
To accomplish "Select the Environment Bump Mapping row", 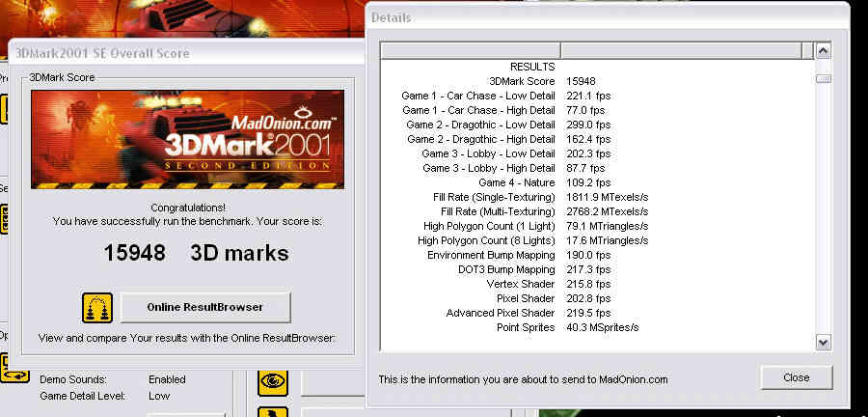I will 597,255.
